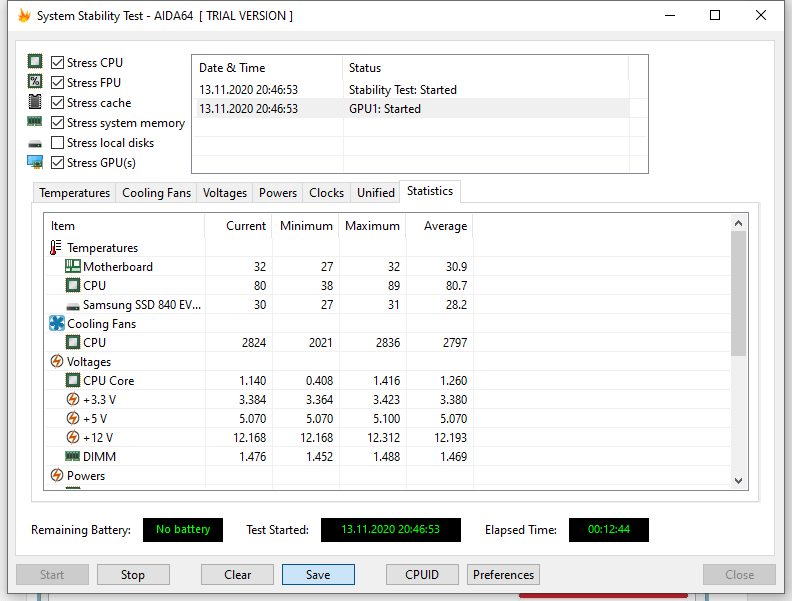The width and height of the screenshot is (792, 601).
Task: Click the Test Started timestamp display
Action: pyautogui.click(x=390, y=530)
